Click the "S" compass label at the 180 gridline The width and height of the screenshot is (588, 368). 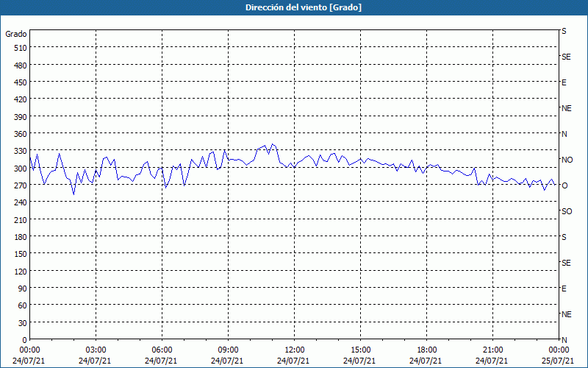(x=564, y=237)
